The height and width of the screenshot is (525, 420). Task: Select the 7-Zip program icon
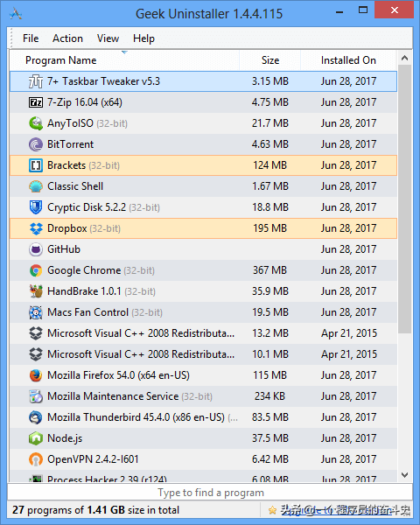pos(36,102)
